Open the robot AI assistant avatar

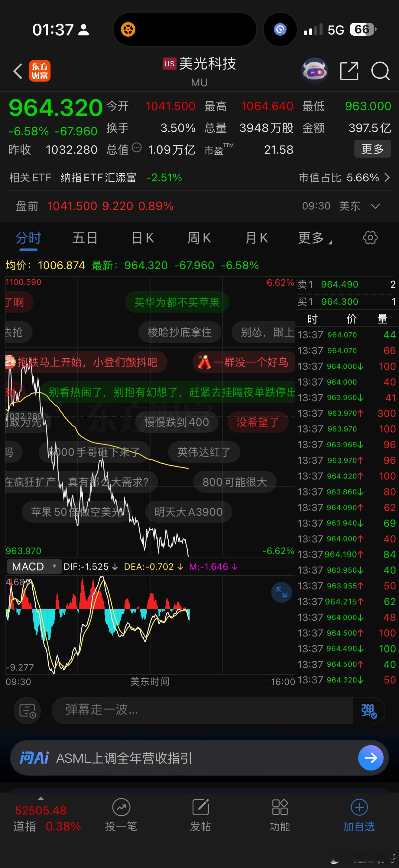coord(315,71)
